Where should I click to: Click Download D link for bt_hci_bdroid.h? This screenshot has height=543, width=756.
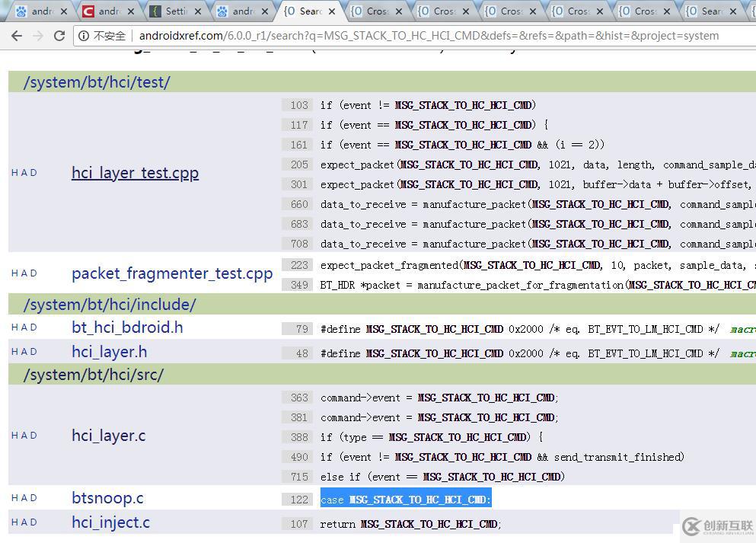pos(33,327)
